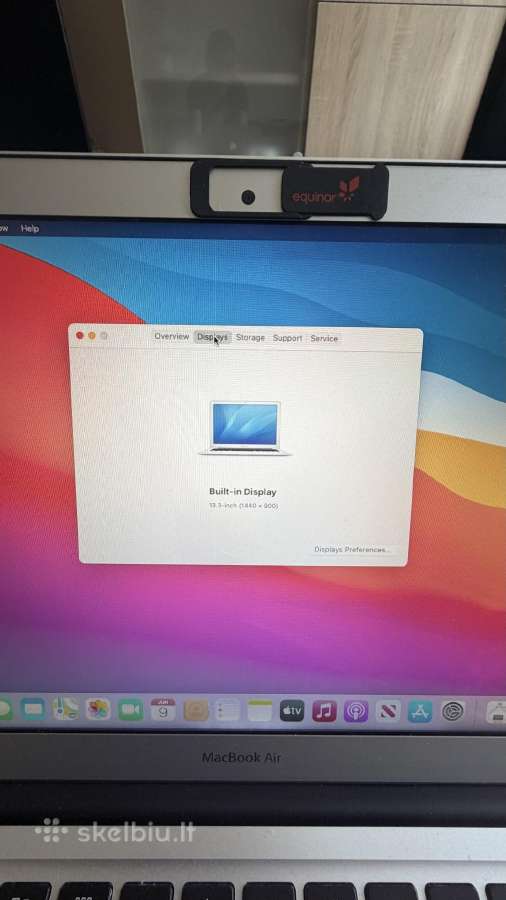Switch to the Storage tab
Screen dimensions: 506x900
[250, 338]
